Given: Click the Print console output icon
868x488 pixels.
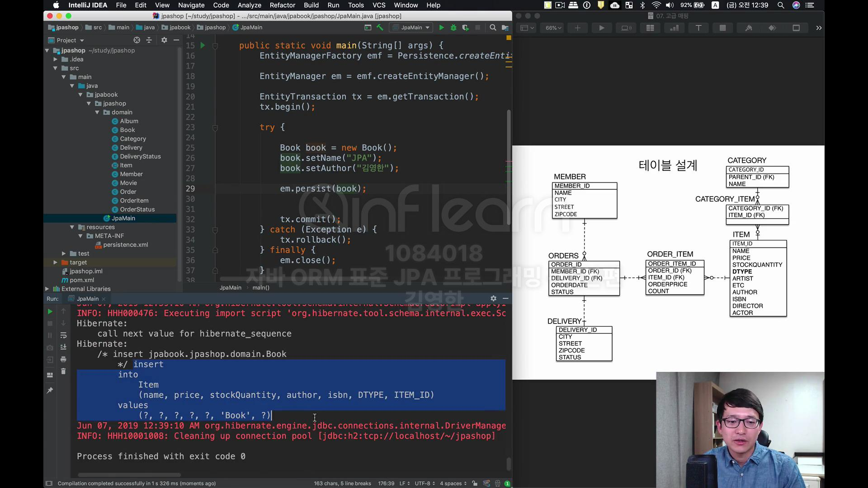Looking at the screenshot, I should (63, 359).
